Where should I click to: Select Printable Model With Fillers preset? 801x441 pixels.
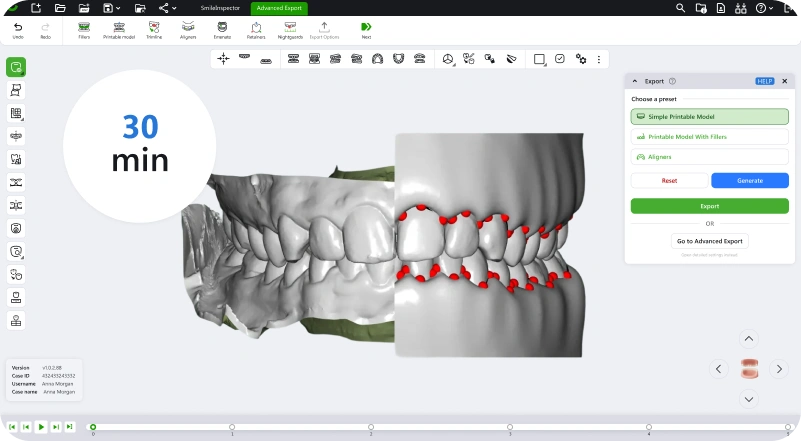(x=709, y=136)
